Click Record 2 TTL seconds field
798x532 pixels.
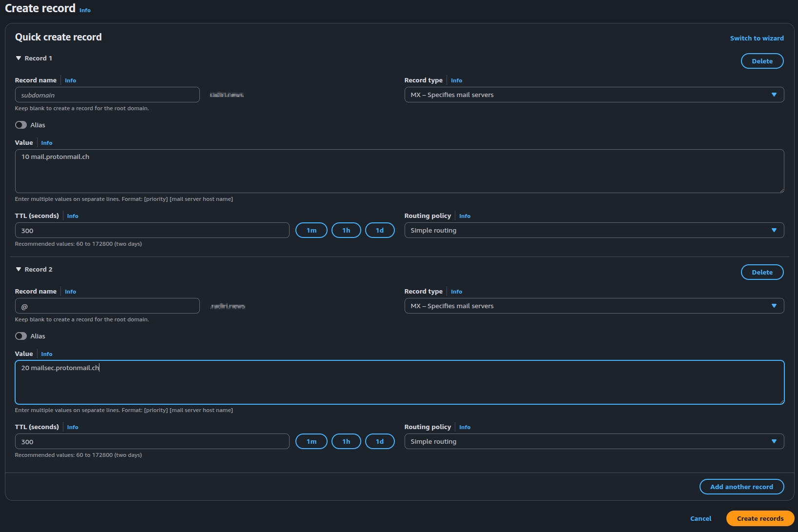152,441
